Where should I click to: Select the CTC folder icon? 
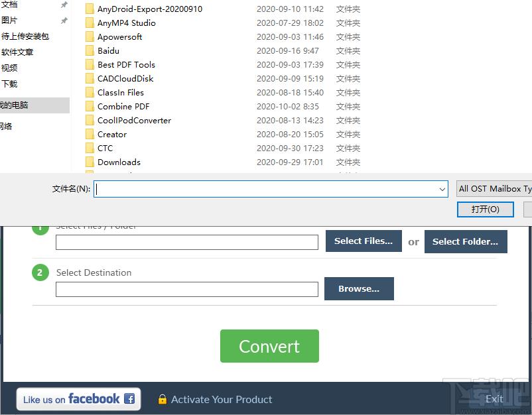pyautogui.click(x=90, y=148)
